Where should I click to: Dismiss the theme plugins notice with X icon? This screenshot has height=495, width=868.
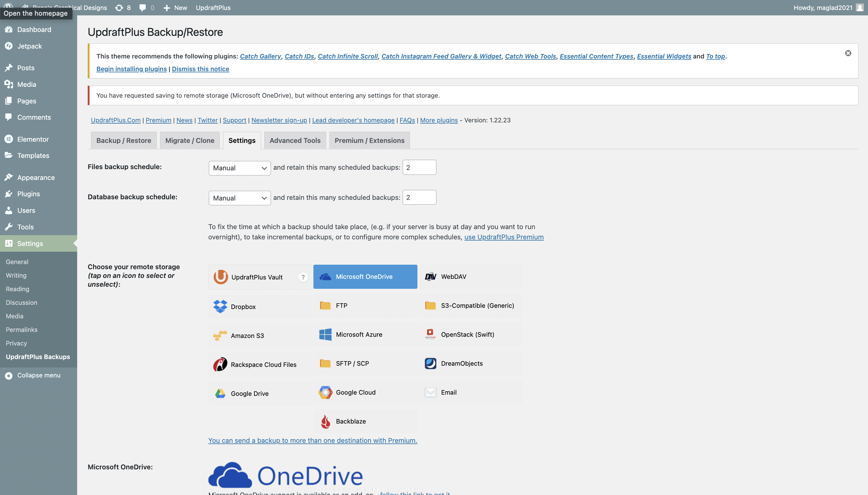pos(848,53)
